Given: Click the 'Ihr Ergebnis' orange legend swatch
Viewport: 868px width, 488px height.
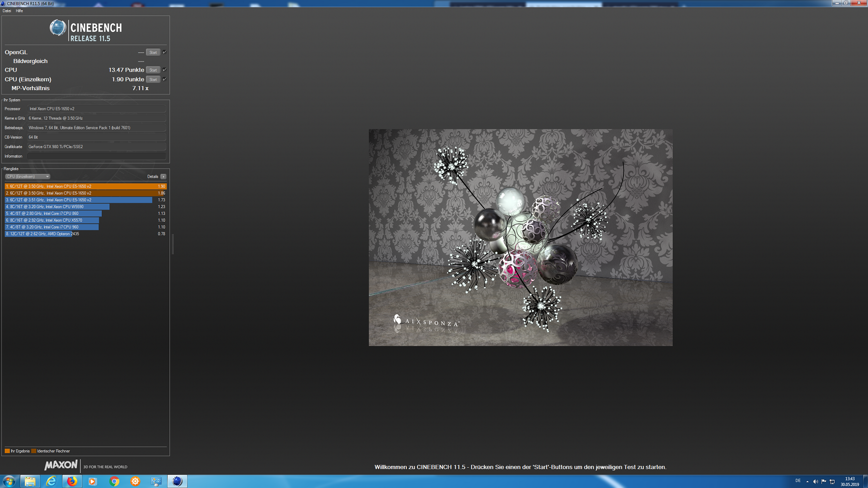Looking at the screenshot, I should pyautogui.click(x=7, y=451).
